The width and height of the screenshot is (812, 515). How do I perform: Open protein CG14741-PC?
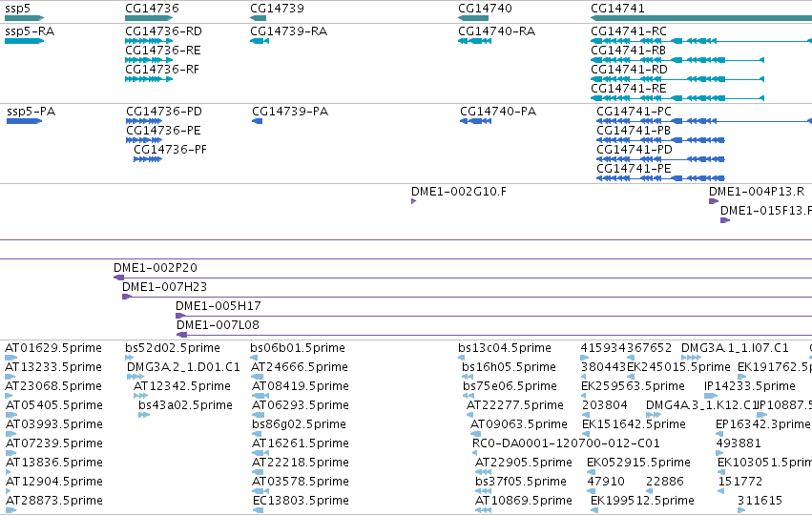[x=634, y=112]
